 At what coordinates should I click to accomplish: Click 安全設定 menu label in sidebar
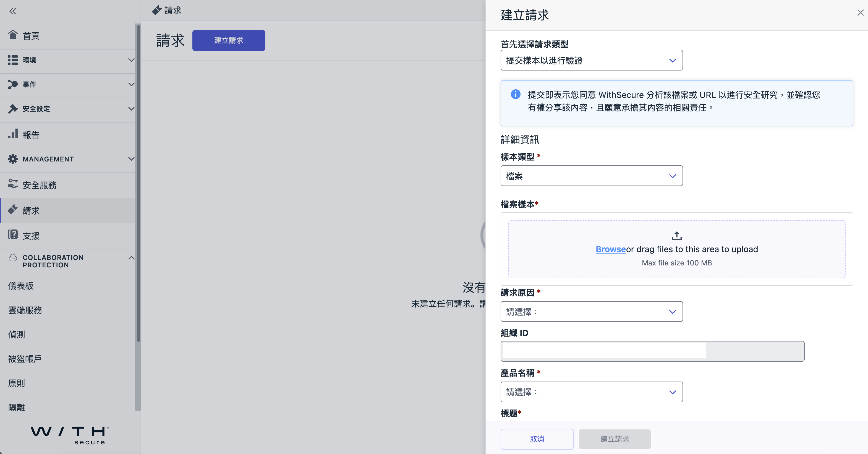click(x=36, y=109)
